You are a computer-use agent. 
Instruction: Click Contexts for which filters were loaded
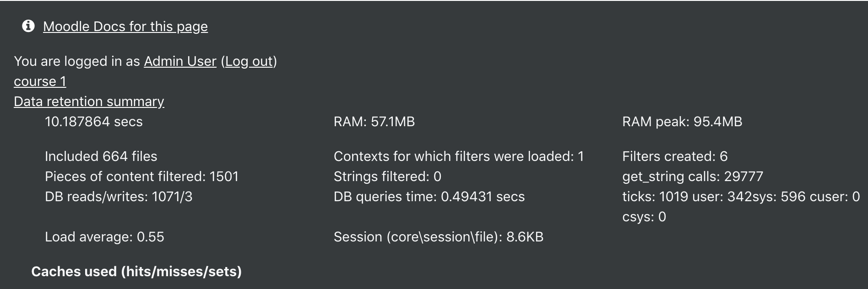[x=459, y=156]
